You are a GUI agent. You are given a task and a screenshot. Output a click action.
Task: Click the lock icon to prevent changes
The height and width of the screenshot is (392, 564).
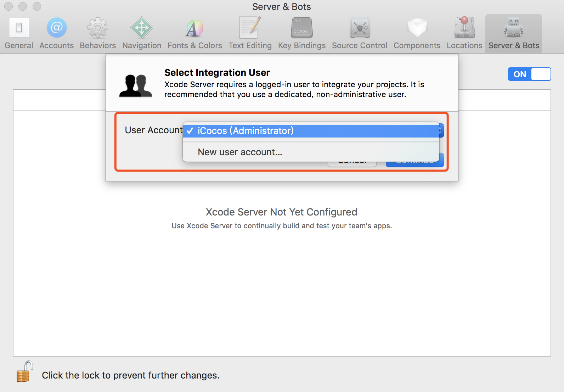(x=24, y=371)
